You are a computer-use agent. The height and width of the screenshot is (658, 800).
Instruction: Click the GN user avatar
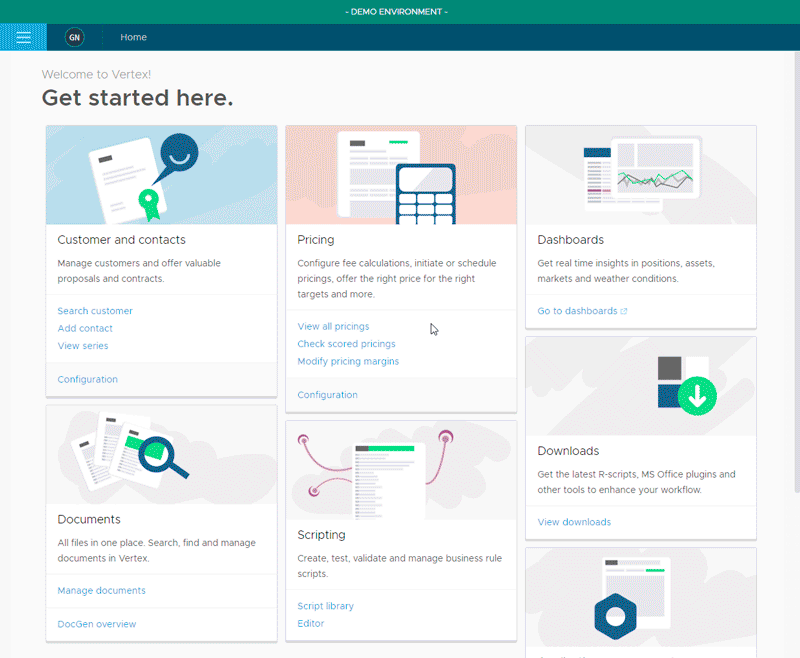[x=74, y=37]
